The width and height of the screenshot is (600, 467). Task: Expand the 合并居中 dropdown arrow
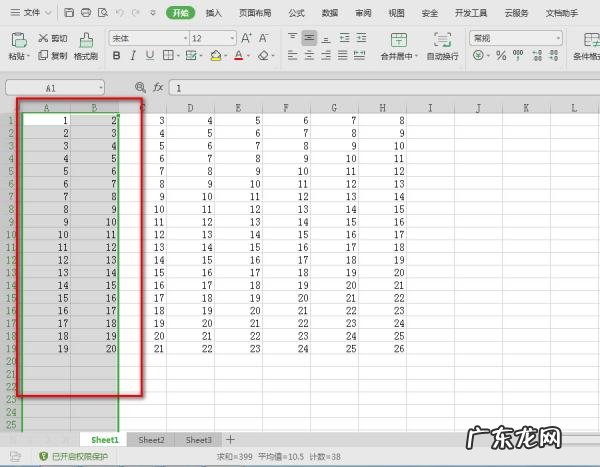coord(416,56)
